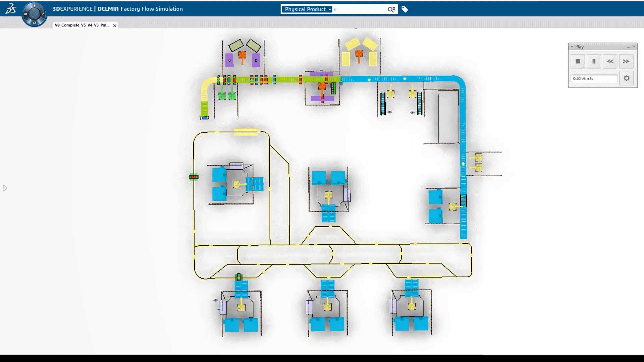Collapse the Play panel triangle
The width and height of the screenshot is (644, 362).
click(x=572, y=47)
